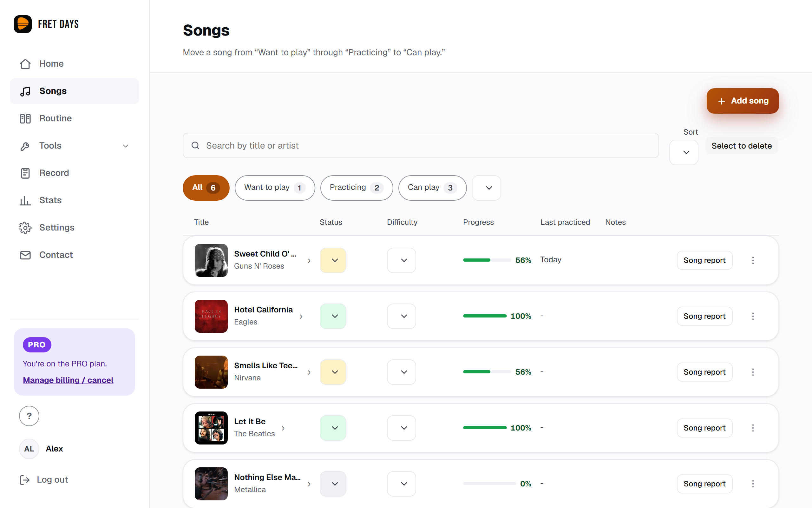Image resolution: width=812 pixels, height=508 pixels.
Task: Click the search by title or artist field
Action: [420, 145]
